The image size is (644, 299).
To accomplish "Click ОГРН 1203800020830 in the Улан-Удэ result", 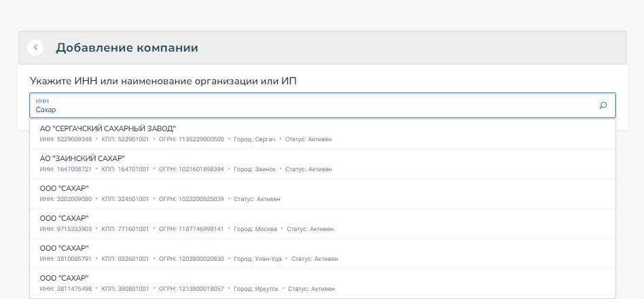I will click(191, 259).
